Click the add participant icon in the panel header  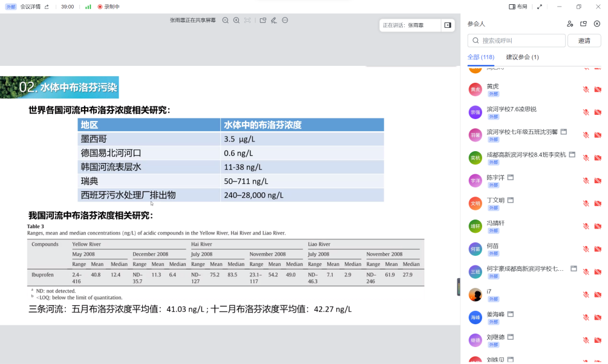[570, 24]
